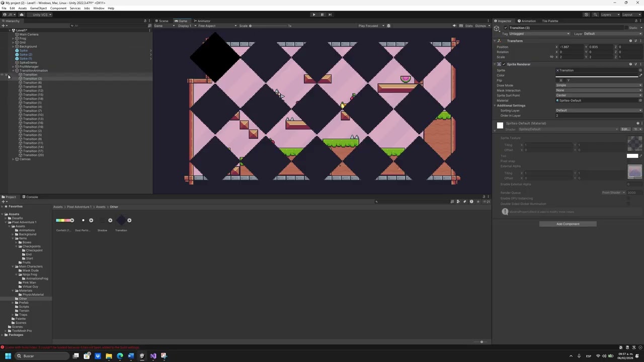This screenshot has height=362, width=644.
Task: Open the Undo History icon
Action: pyautogui.click(x=586, y=15)
